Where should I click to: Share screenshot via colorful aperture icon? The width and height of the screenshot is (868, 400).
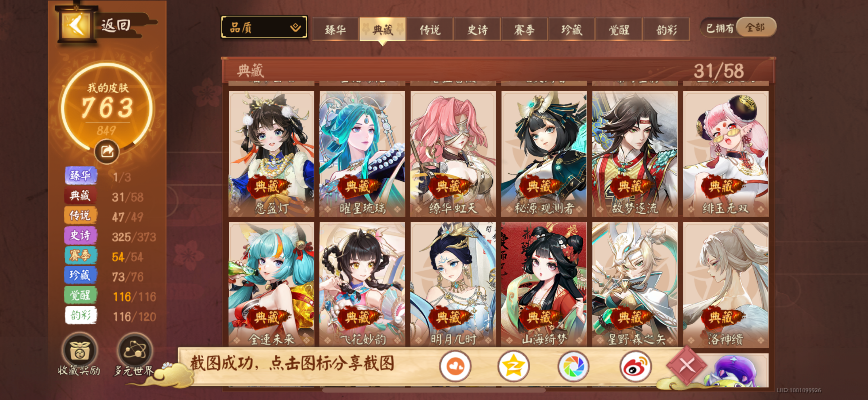(573, 366)
